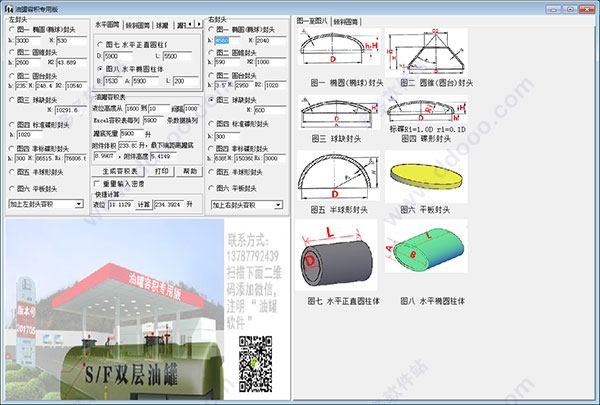Click the green 图八 水平椭圆柱体 picture
Image resolution: width=600 pixels, height=405 pixels.
(426, 246)
